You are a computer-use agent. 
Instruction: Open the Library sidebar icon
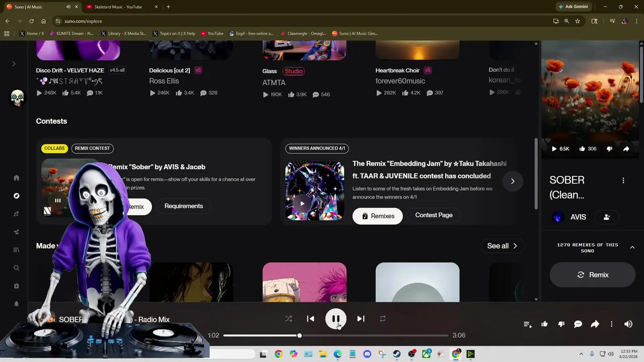[16, 250]
